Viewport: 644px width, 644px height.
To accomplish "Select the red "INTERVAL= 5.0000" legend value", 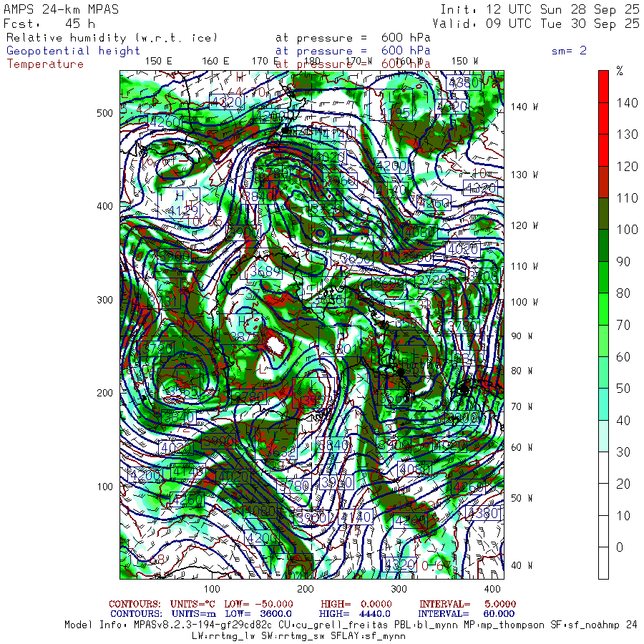I will [x=468, y=604].
